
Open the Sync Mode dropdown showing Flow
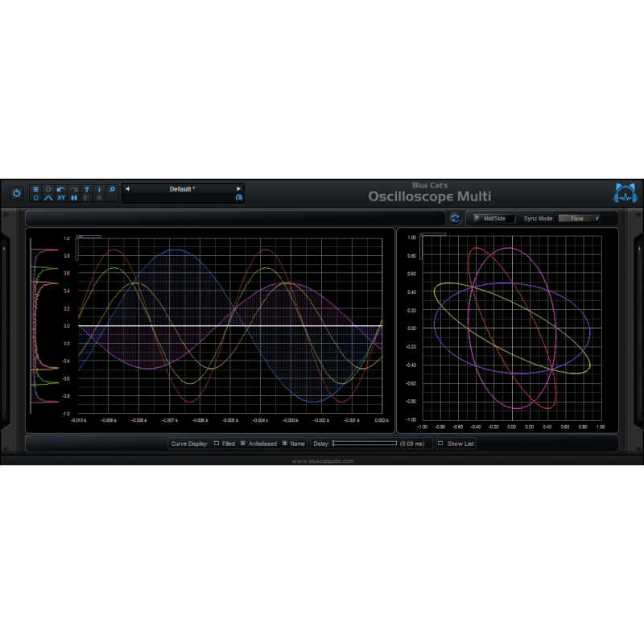pyautogui.click(x=580, y=217)
